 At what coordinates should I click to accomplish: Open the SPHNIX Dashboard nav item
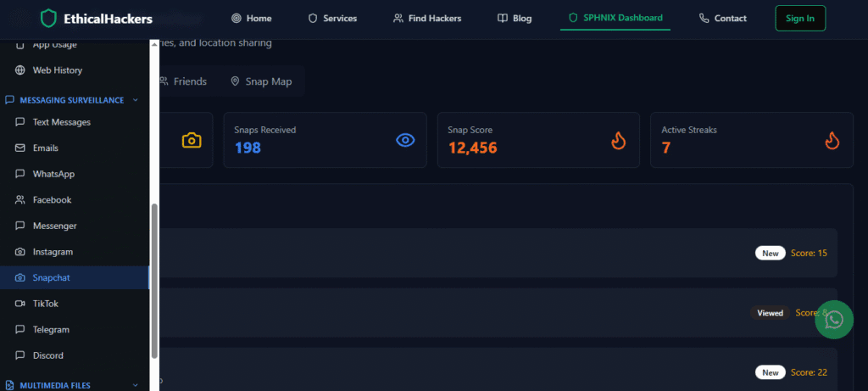(615, 18)
